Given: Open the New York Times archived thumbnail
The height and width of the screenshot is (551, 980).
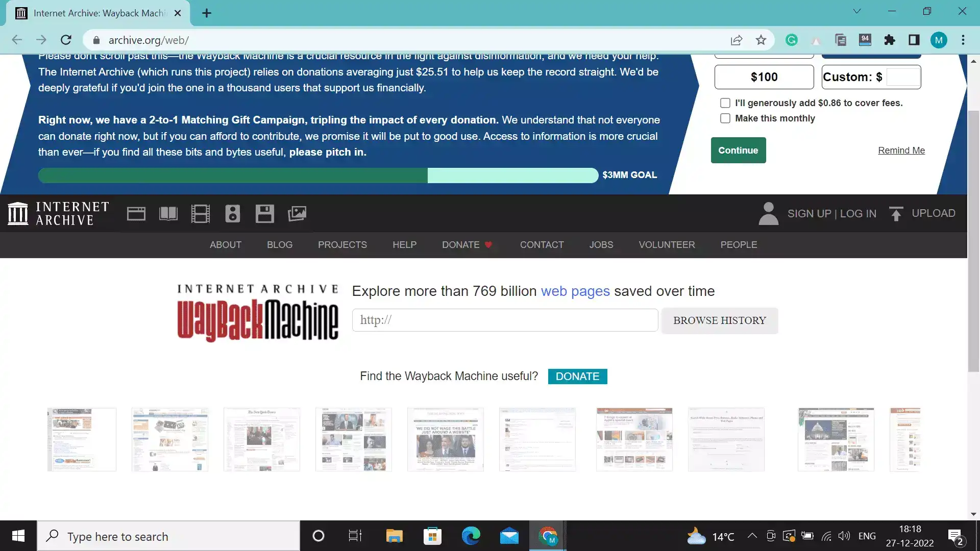Looking at the screenshot, I should 262,439.
